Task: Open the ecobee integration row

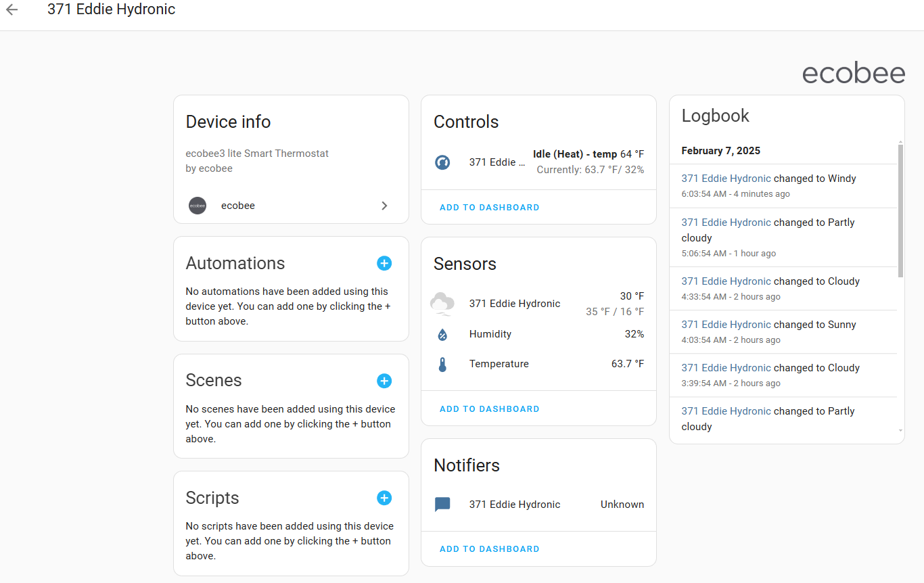Action: click(x=291, y=206)
